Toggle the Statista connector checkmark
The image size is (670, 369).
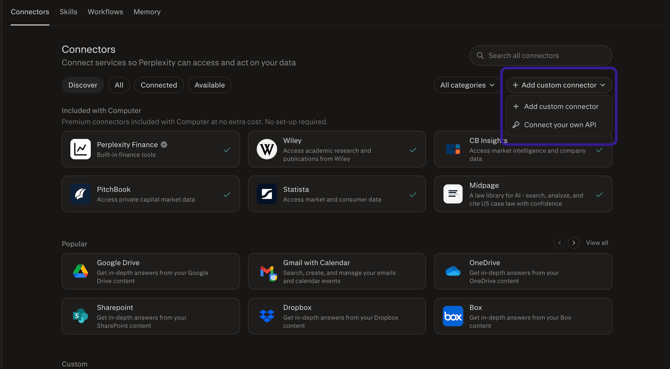(413, 194)
